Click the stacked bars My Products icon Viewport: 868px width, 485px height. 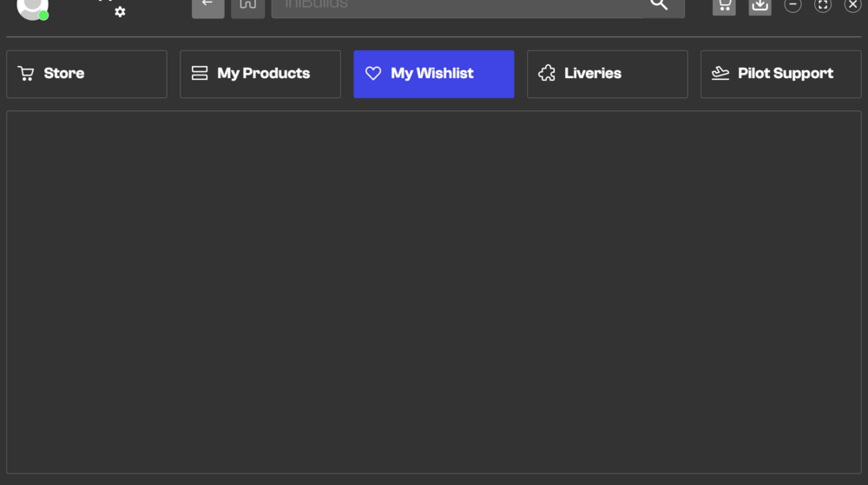pos(200,74)
